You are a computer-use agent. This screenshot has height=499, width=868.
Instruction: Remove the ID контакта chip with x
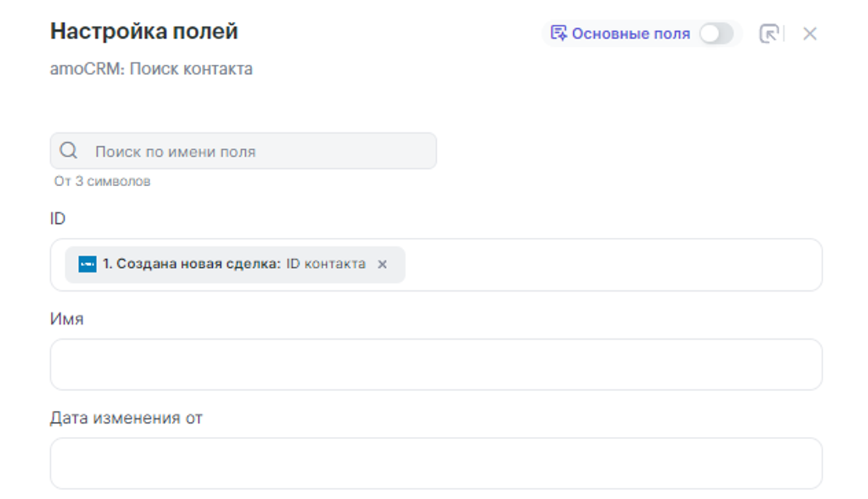tap(382, 265)
